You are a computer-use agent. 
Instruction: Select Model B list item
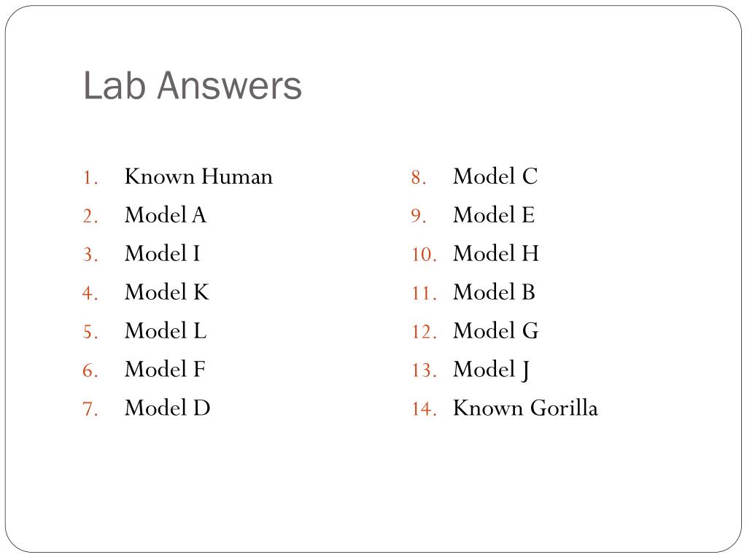click(494, 292)
